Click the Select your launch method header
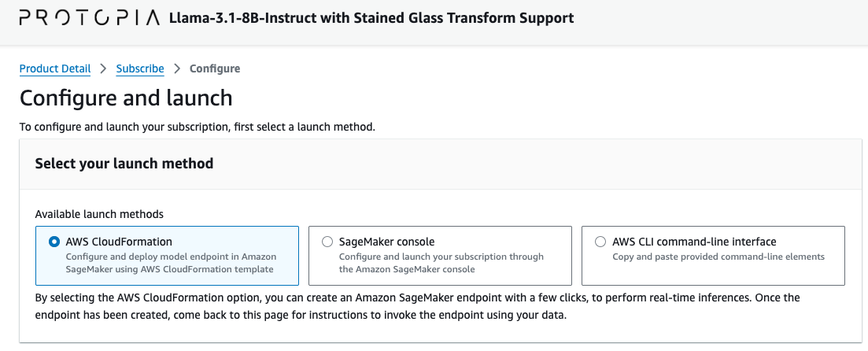 tap(124, 164)
